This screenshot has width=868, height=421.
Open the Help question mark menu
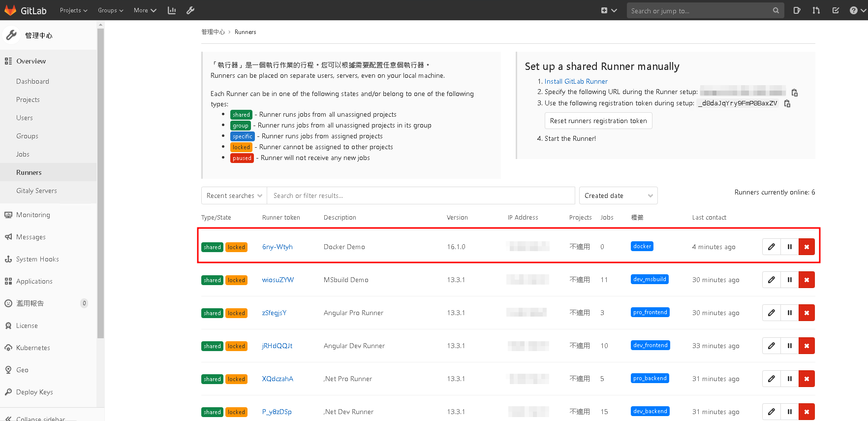[857, 10]
